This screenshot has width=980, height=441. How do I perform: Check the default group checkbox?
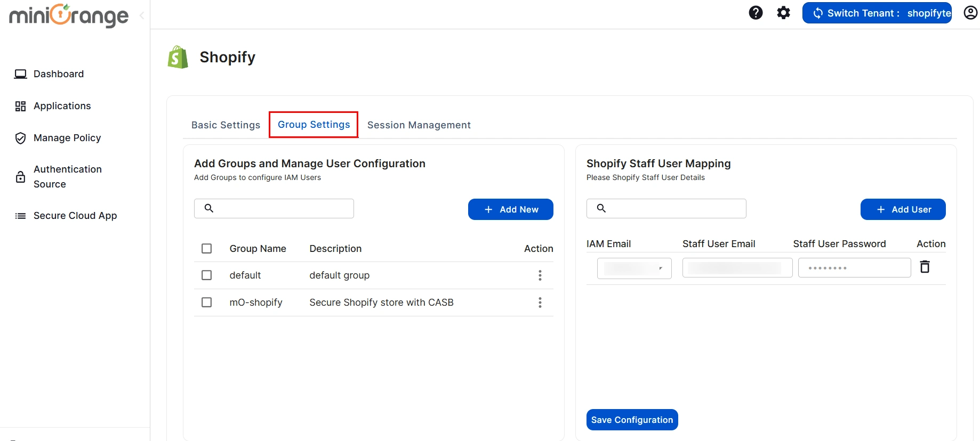207,275
